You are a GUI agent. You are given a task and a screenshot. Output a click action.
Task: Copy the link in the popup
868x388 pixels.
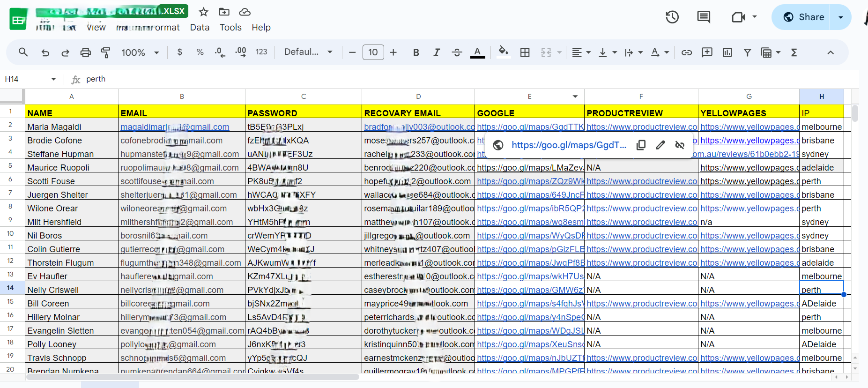(x=641, y=145)
